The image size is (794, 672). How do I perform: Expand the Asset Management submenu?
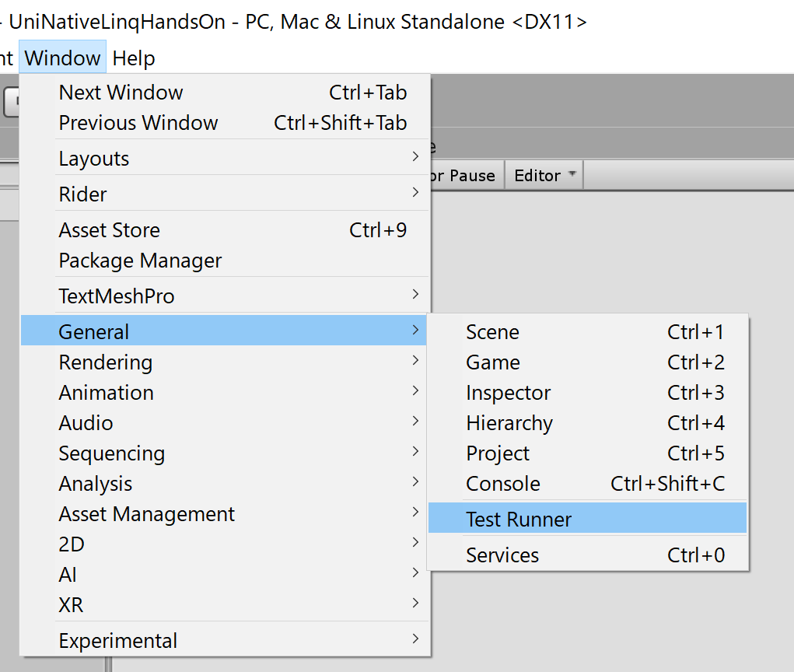coord(147,514)
